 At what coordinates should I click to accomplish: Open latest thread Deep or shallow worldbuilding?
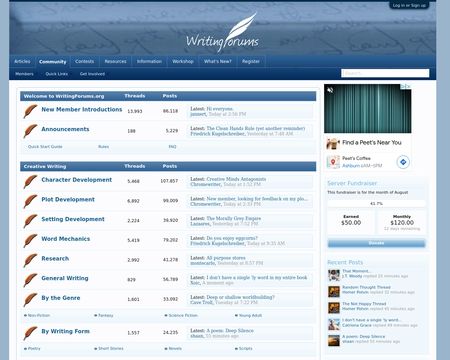(241, 297)
